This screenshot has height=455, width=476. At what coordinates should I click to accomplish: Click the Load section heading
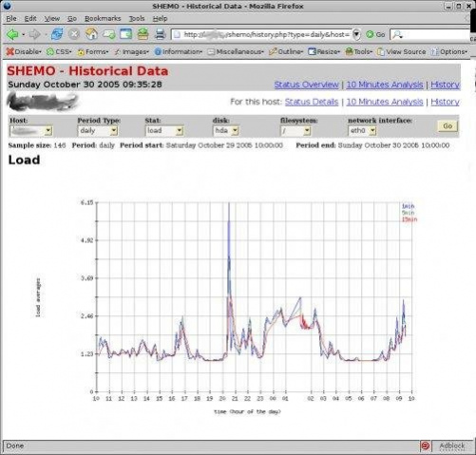coord(24,160)
